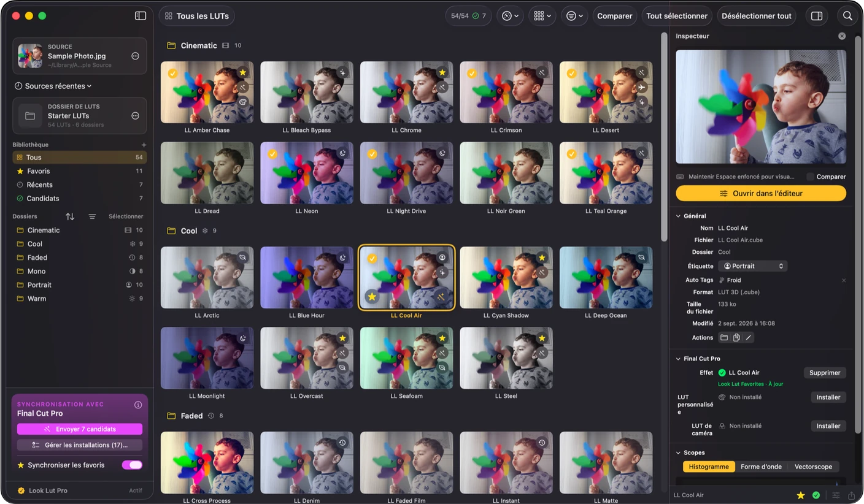This screenshot has width=864, height=504.
Task: Click Ouvrir dans l'éditeur
Action: click(761, 193)
